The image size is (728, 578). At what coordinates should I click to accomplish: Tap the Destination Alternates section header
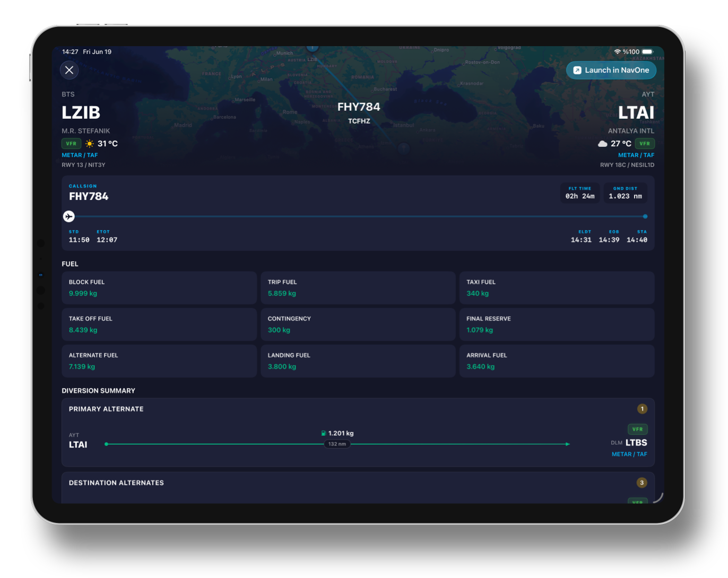click(x=116, y=483)
